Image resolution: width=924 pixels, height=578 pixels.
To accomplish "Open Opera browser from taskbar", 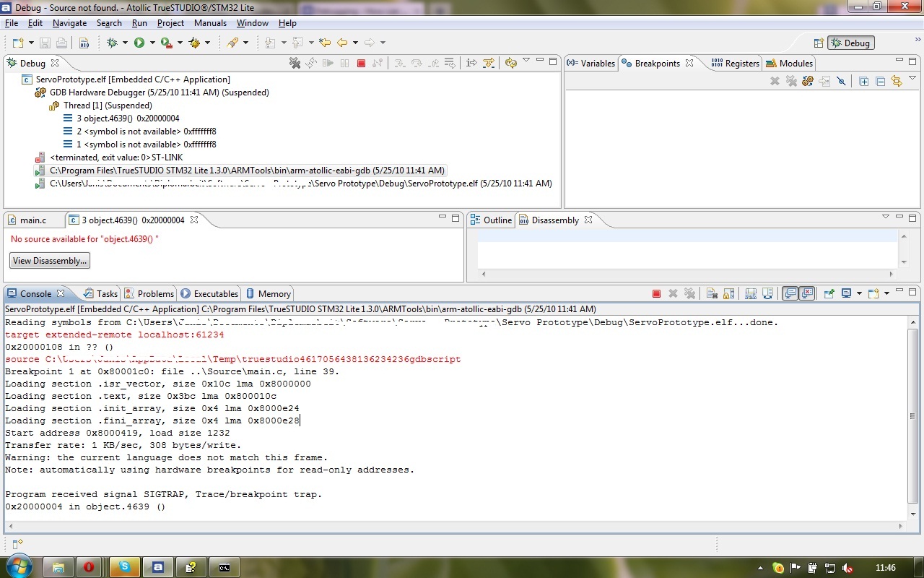I will point(90,567).
